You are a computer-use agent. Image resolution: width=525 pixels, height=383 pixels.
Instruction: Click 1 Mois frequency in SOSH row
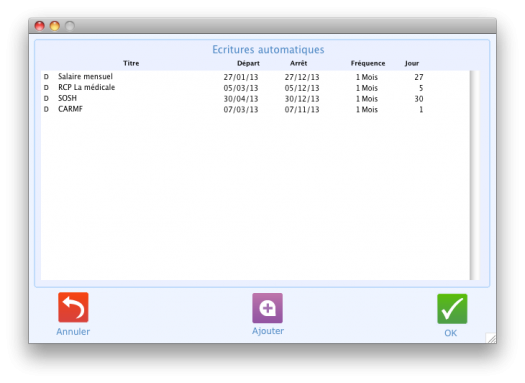[x=367, y=99]
